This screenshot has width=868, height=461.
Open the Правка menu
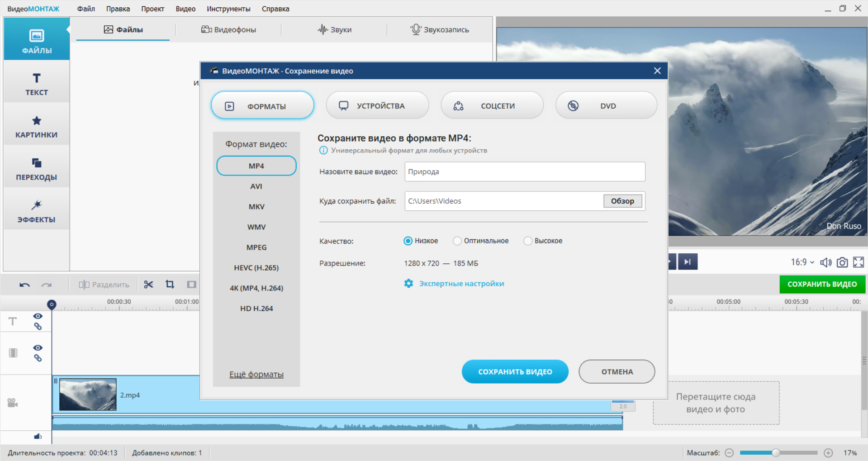pos(118,9)
